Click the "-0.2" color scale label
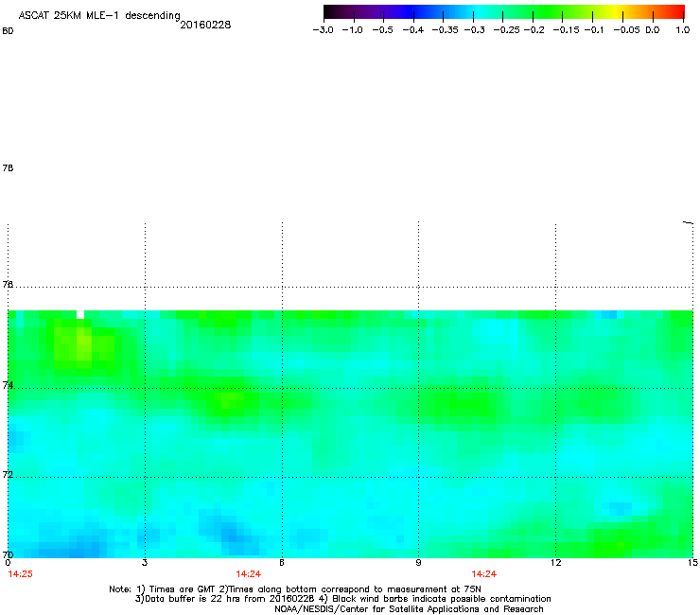 pyautogui.click(x=534, y=30)
